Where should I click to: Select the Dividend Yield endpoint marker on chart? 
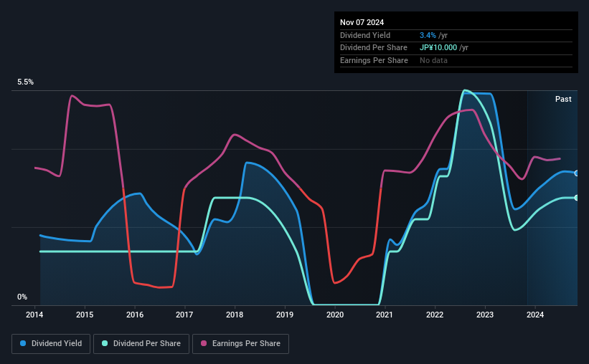click(577, 173)
